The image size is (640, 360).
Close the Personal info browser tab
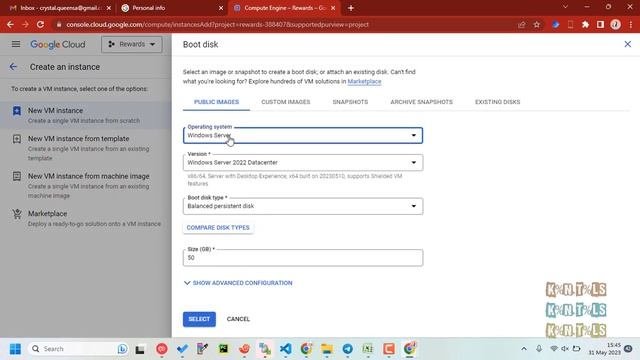(x=221, y=8)
